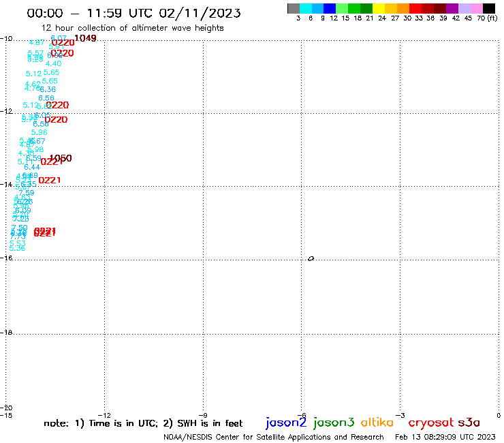Image resolution: width=504 pixels, height=443 pixels.
Task: Click the legend scale number '24'
Action: coord(382,18)
